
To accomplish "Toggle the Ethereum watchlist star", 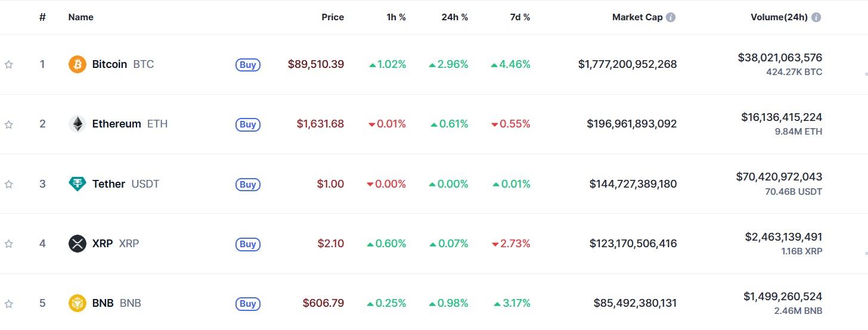I will tap(9, 124).
